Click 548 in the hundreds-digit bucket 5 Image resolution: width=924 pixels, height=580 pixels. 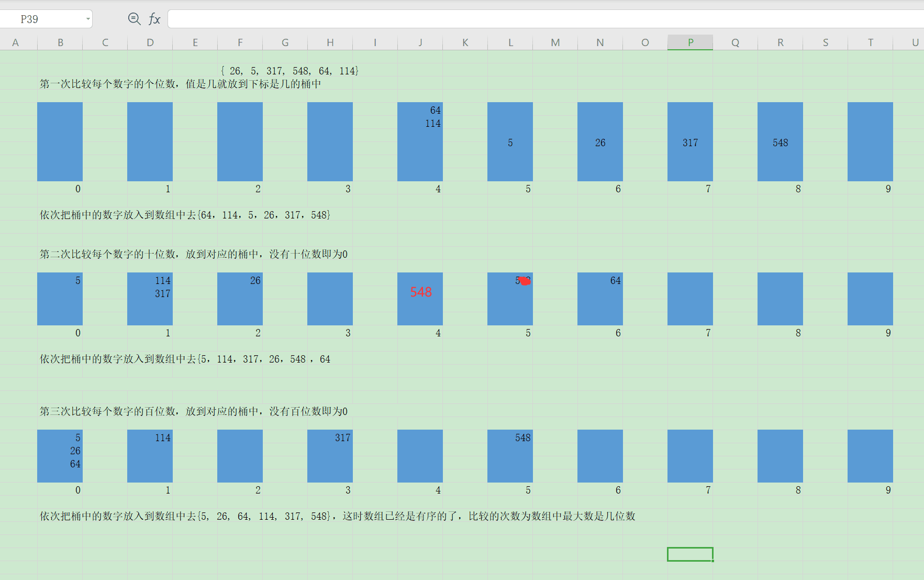[523, 437]
